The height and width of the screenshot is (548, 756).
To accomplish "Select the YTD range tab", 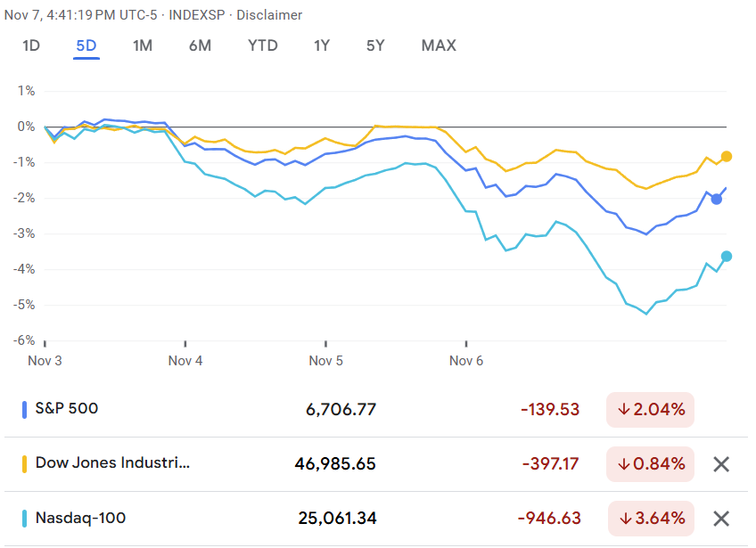I will pos(263,45).
